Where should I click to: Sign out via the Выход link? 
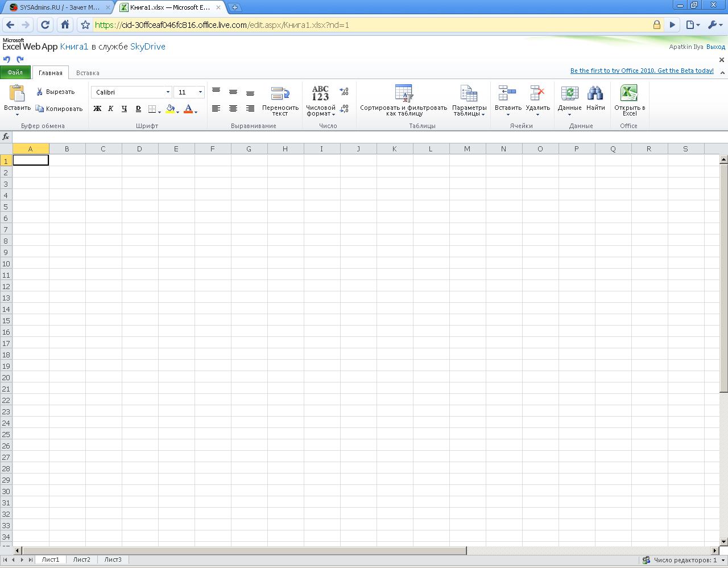(x=715, y=47)
